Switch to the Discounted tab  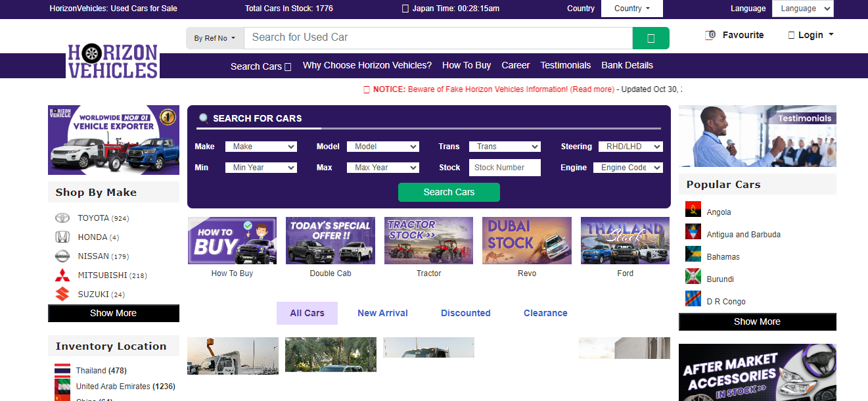coord(466,313)
